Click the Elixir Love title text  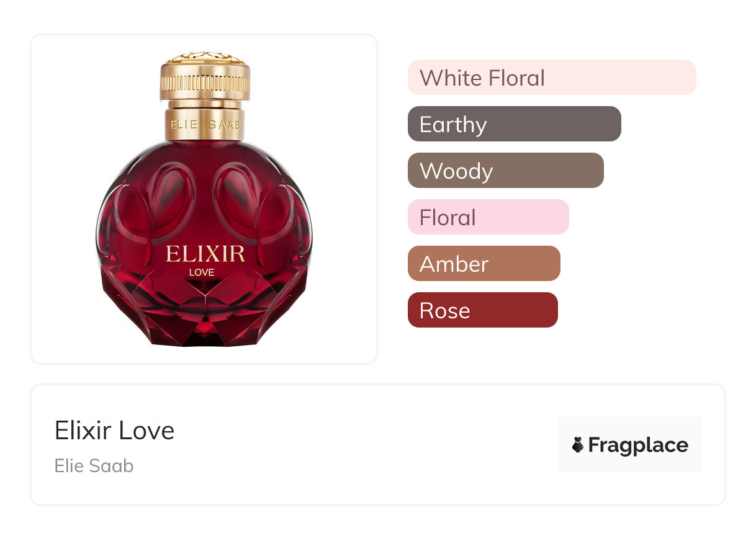click(115, 431)
